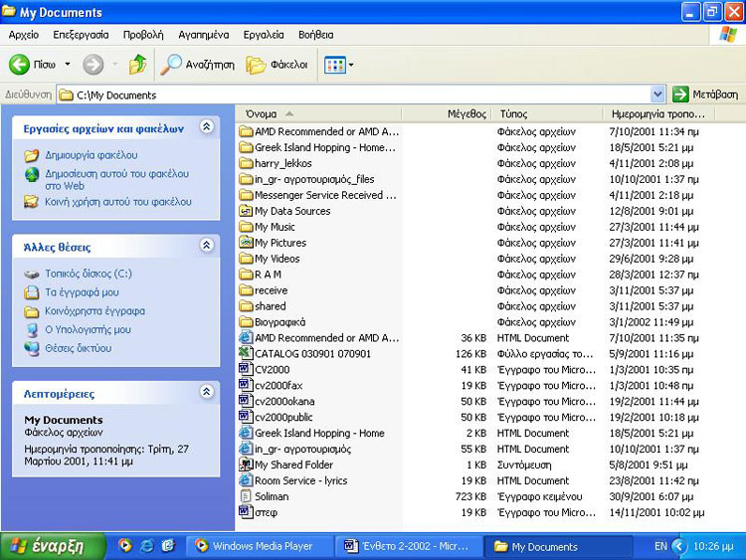Sort by the Τύπος column header
This screenshot has height=560, width=746.
pos(548,113)
